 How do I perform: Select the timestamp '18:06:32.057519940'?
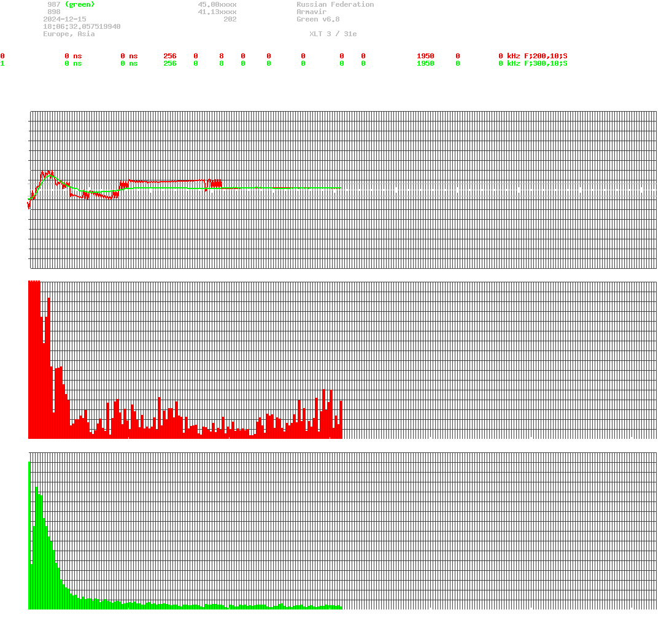click(x=82, y=26)
